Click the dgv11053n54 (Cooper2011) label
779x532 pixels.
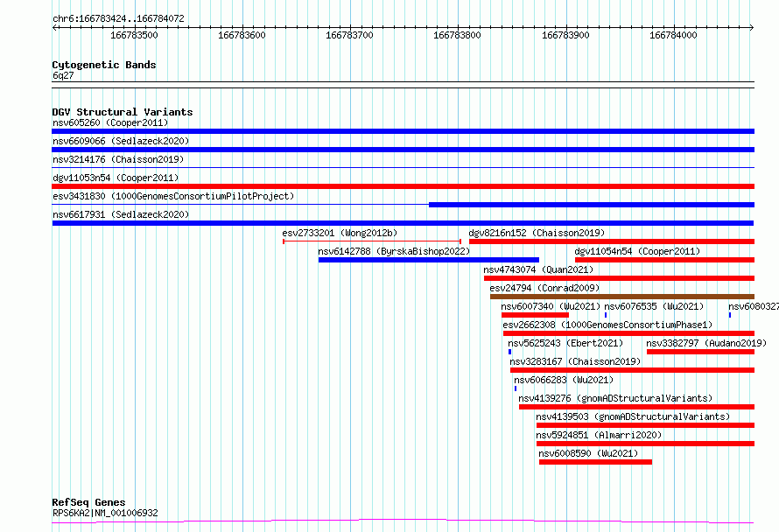[x=116, y=178]
